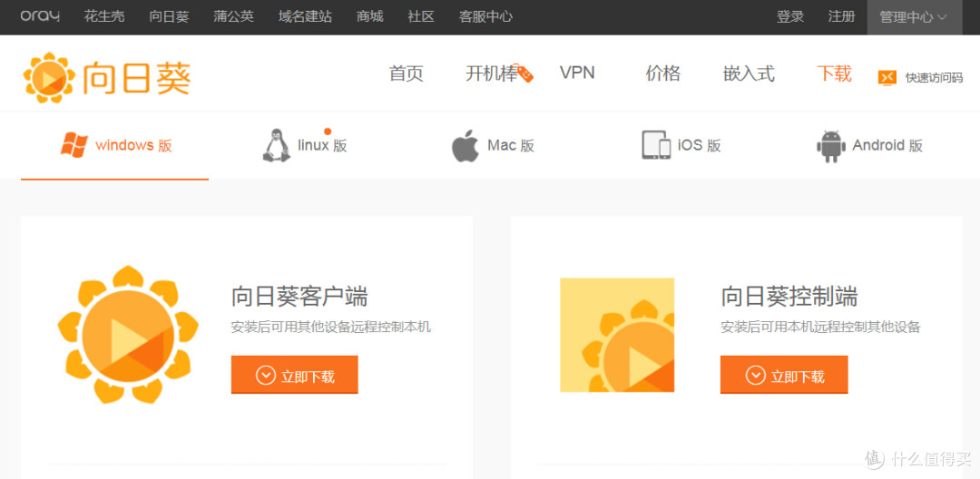
Task: Open 开机棒 in main navigation
Action: coord(491,73)
